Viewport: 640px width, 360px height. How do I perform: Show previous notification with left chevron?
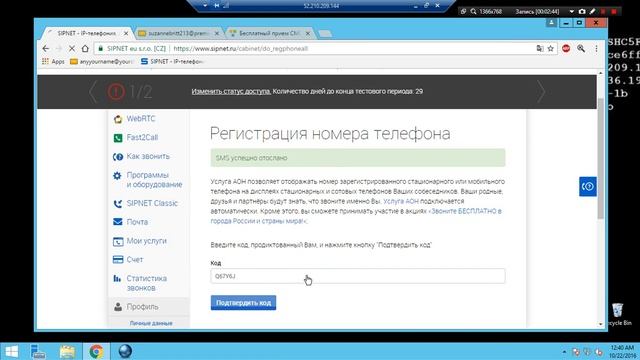click(x=93, y=92)
